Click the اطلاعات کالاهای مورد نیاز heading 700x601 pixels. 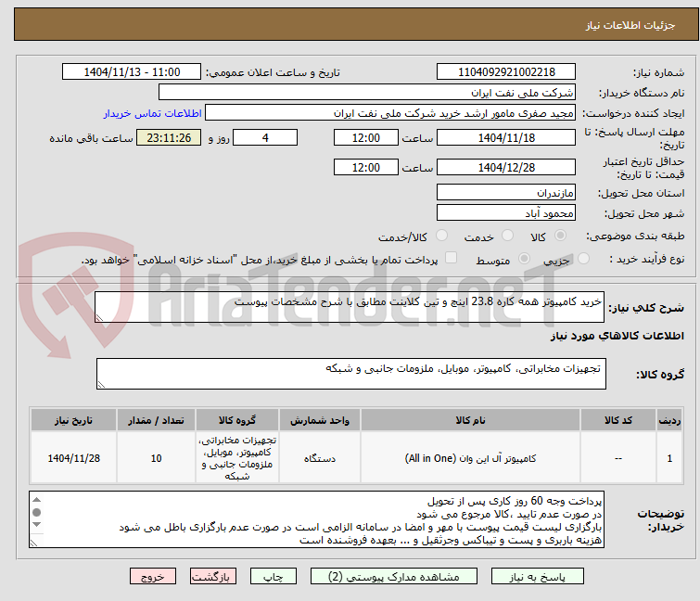coord(617,336)
